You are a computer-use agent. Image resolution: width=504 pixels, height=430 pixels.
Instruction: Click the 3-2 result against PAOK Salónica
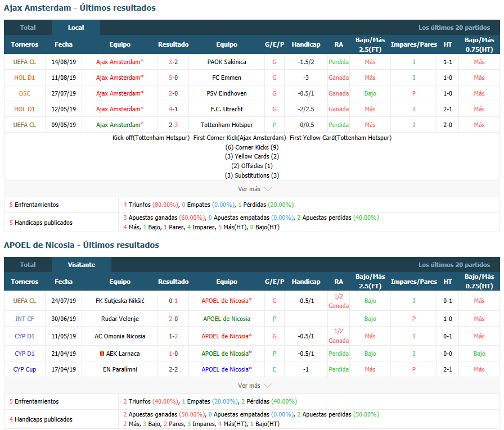pyautogui.click(x=173, y=62)
